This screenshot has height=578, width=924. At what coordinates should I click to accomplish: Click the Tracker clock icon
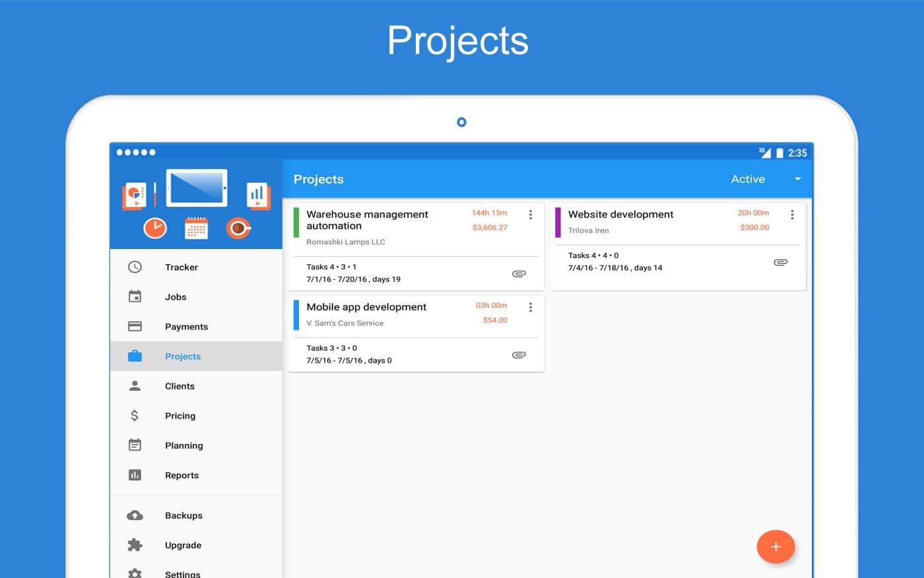pos(135,267)
